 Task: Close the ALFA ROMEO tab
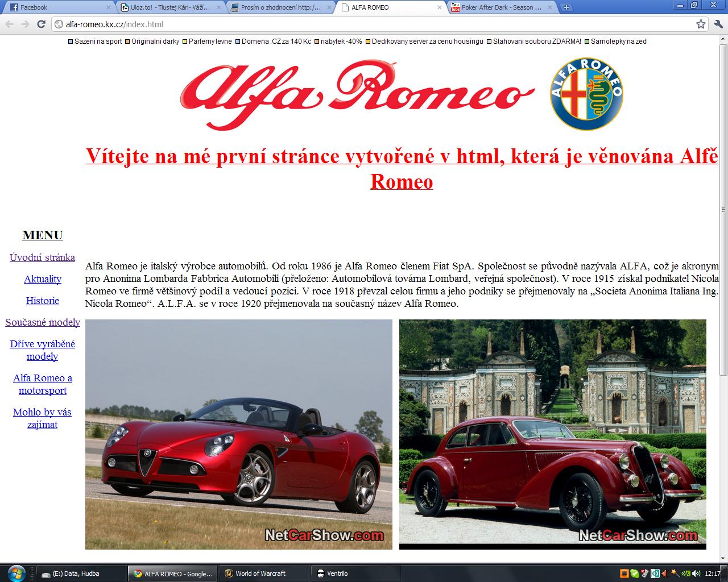coord(439,7)
